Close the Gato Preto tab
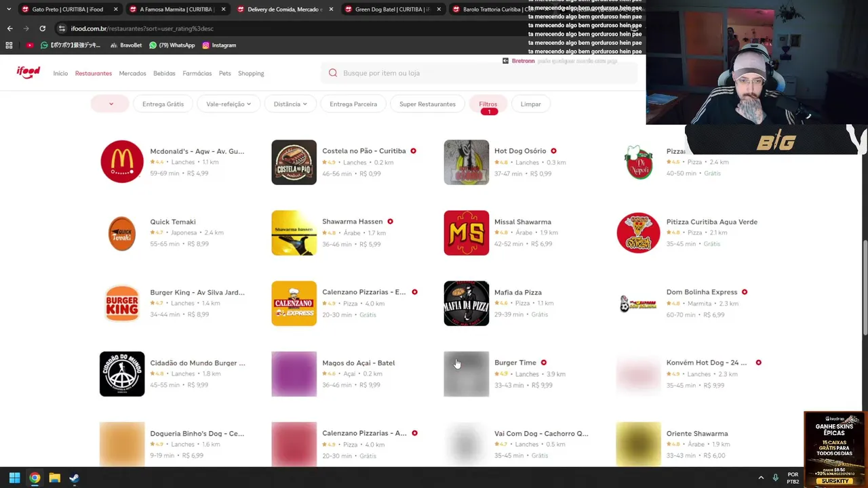The height and width of the screenshot is (488, 868). 115,9
